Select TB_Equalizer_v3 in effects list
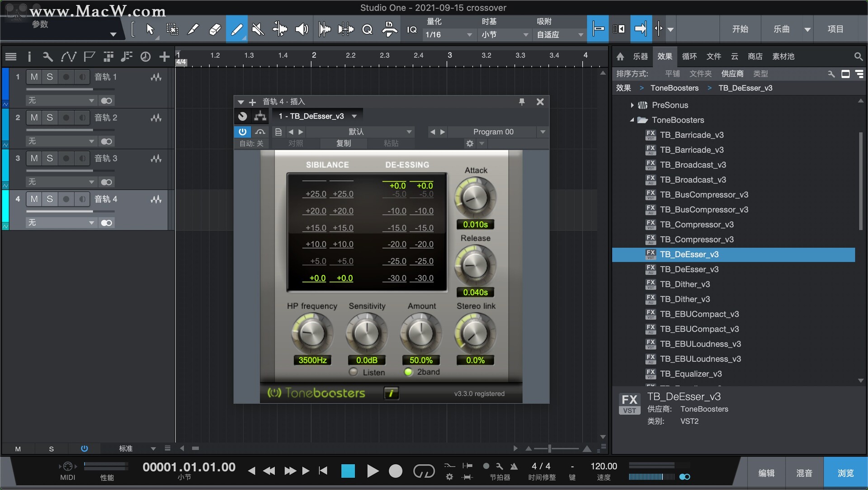 tap(690, 374)
